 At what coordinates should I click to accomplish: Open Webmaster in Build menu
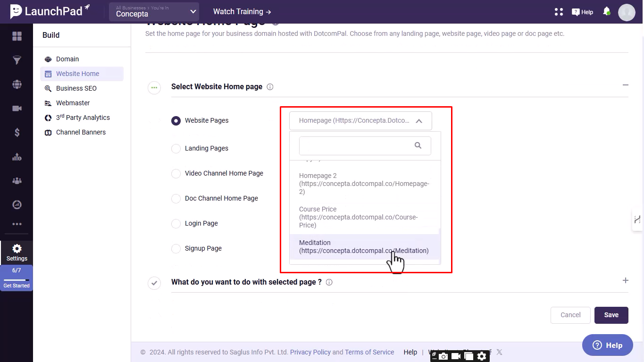[73, 103]
